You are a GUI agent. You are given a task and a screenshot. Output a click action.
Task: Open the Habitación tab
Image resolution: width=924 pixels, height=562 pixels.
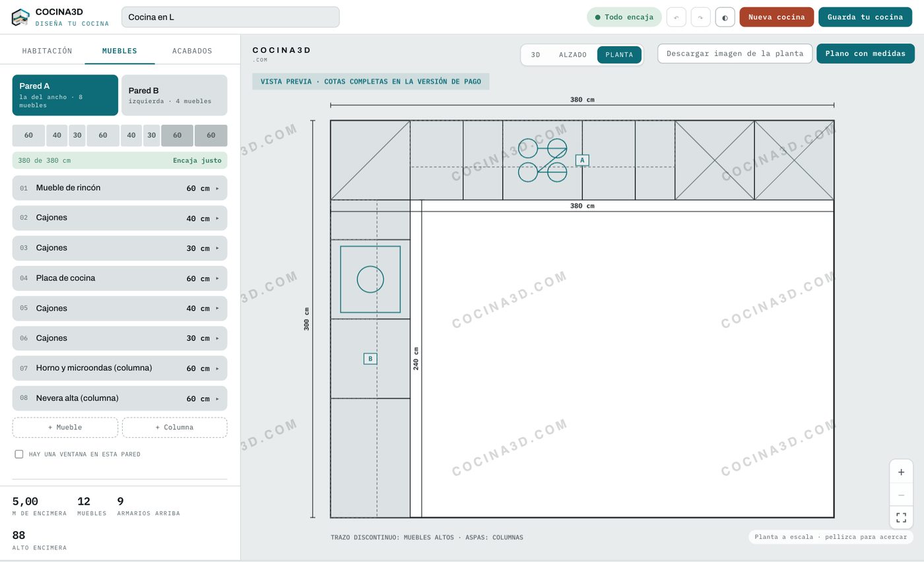click(48, 51)
